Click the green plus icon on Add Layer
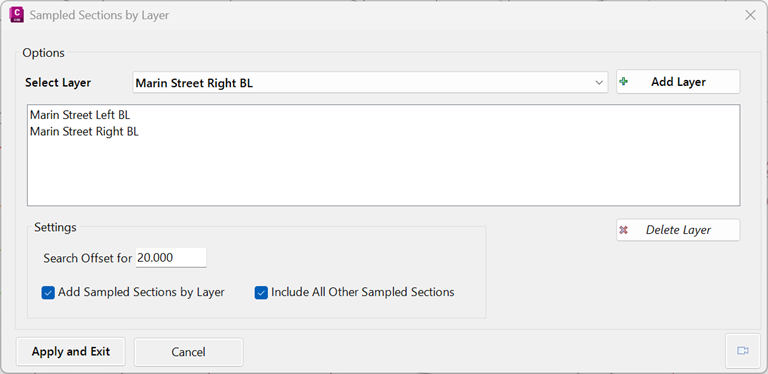Viewport: 768px width, 374px height. tap(624, 82)
